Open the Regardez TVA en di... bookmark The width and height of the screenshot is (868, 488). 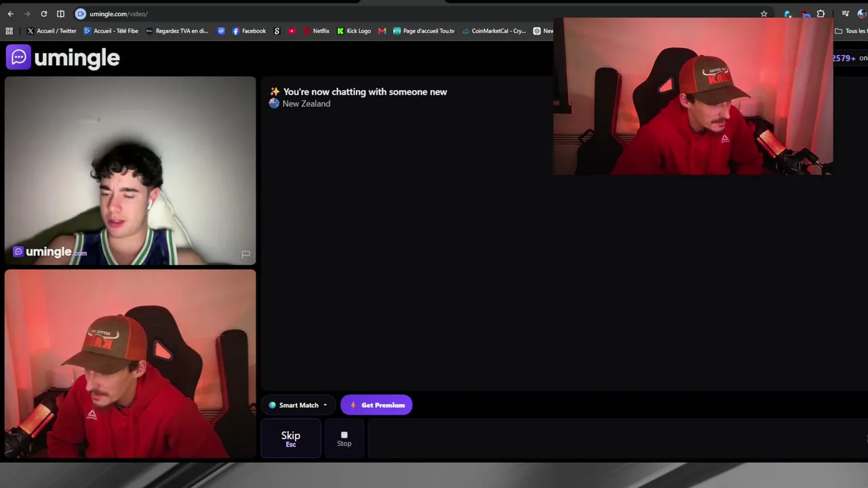coord(177,30)
